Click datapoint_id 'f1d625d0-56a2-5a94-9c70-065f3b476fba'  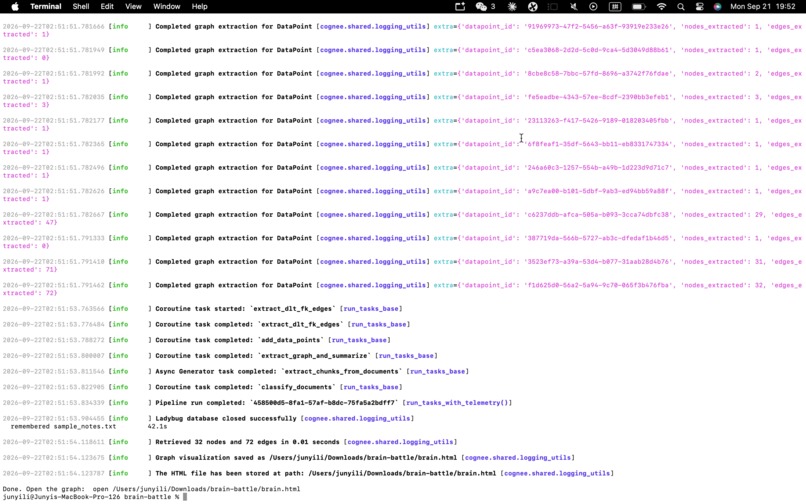point(597,285)
